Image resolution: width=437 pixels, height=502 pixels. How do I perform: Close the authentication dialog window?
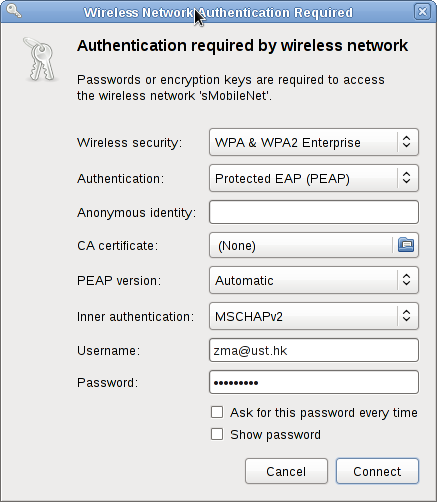[422, 12]
